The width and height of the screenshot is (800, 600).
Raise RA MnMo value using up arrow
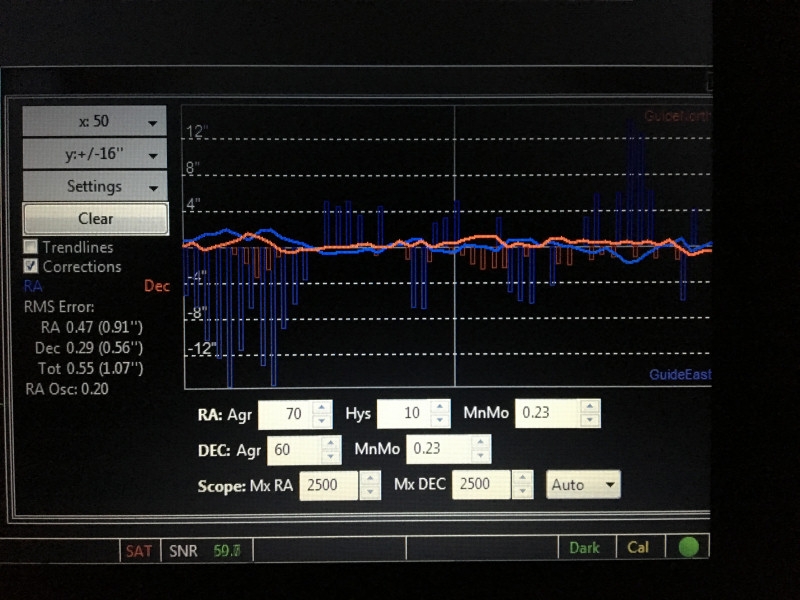tap(590, 407)
